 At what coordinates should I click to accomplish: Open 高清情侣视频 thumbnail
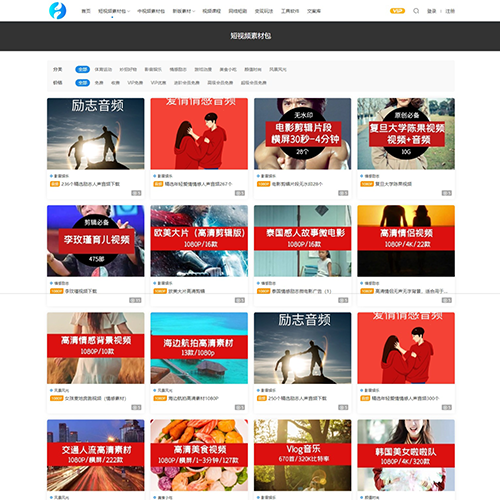point(406,241)
